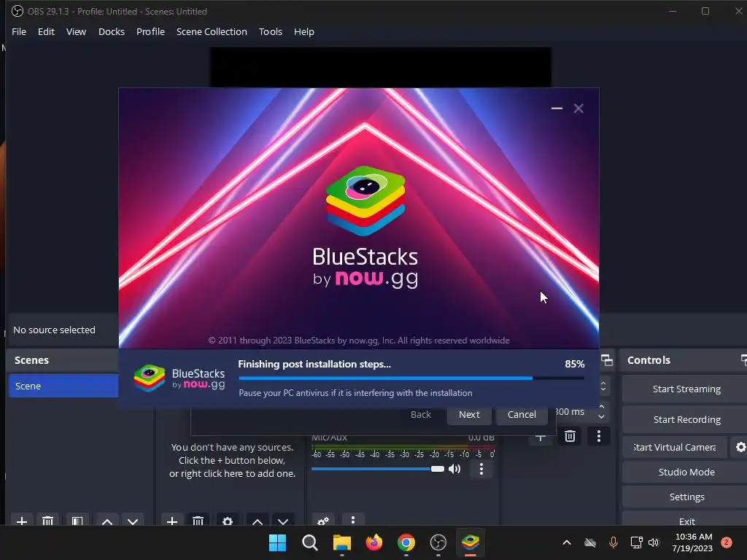Open source properties gear icon
The height and width of the screenshot is (560, 747).
[228, 521]
